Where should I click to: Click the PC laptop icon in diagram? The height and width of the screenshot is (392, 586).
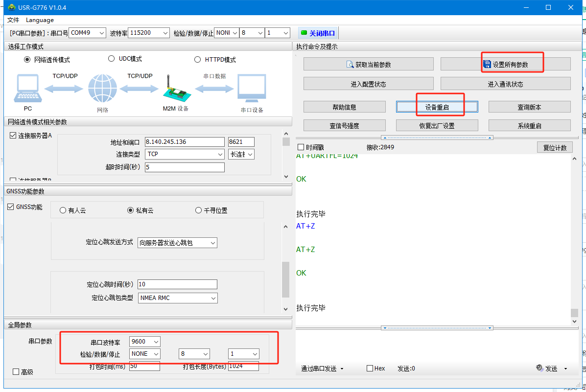pos(28,89)
